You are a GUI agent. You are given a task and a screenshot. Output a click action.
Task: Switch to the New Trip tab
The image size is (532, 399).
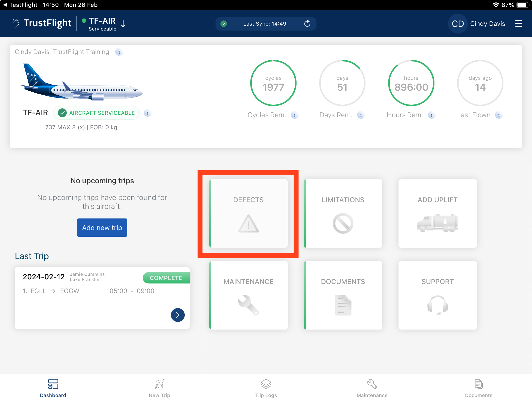pos(159,388)
